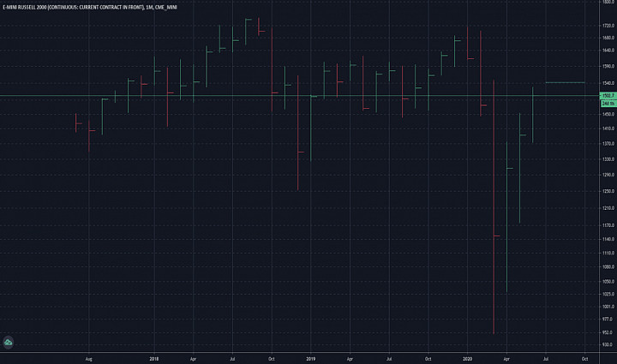Click the 1330.0 price axis label
The width and height of the screenshot is (617, 364).
tap(608, 159)
